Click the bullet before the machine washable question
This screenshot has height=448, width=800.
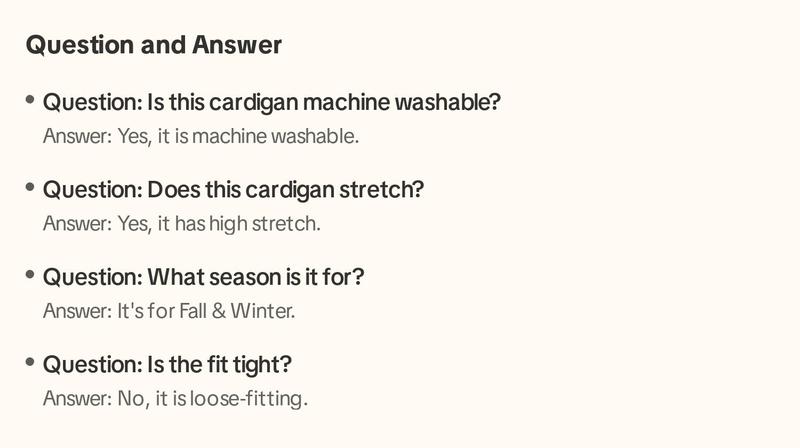click(30, 99)
